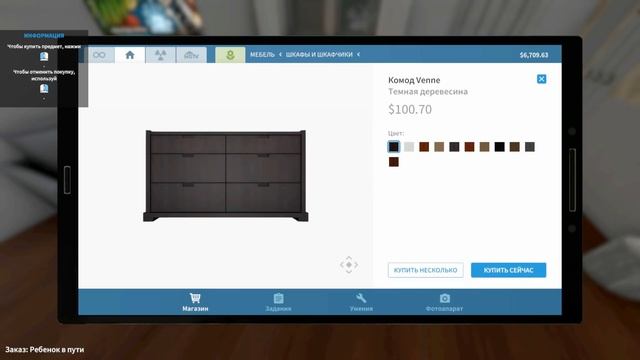The image size is (640, 360).
Task: Select the house icon store tab
Action: coord(130,55)
